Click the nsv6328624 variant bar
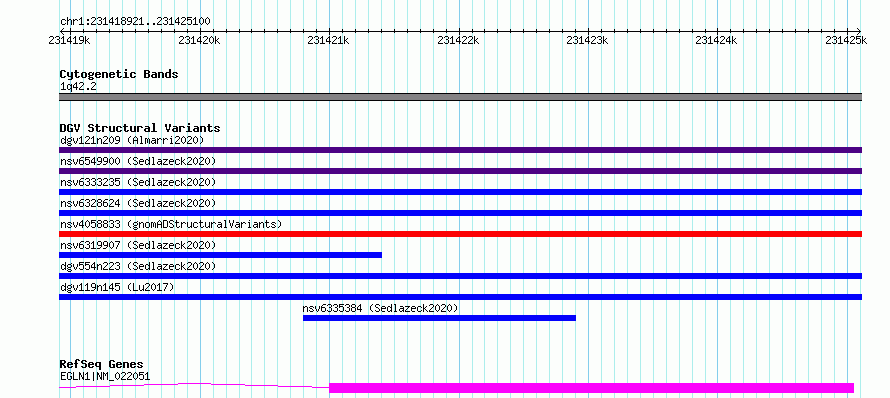Screen dimensions: 890x398 (460, 213)
